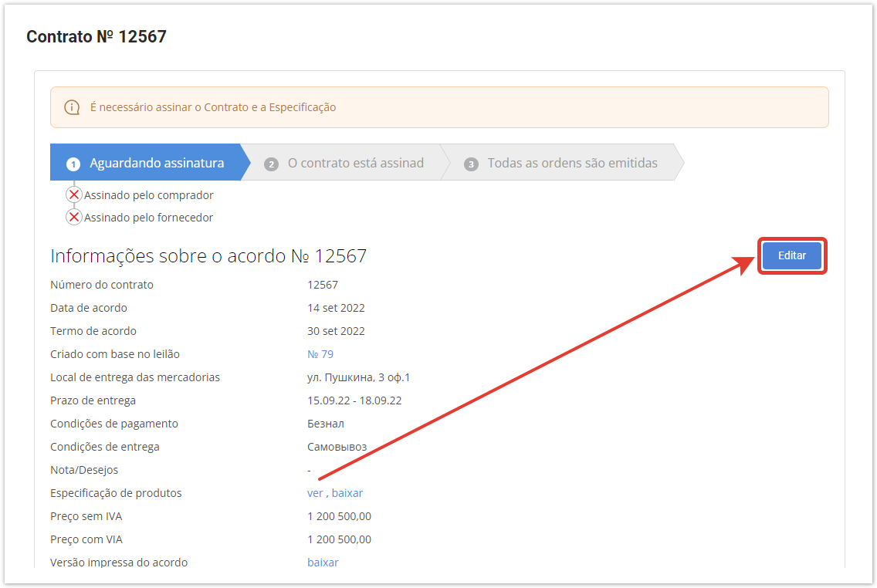
Task: Open the ver link for product specification
Action: 315,493
